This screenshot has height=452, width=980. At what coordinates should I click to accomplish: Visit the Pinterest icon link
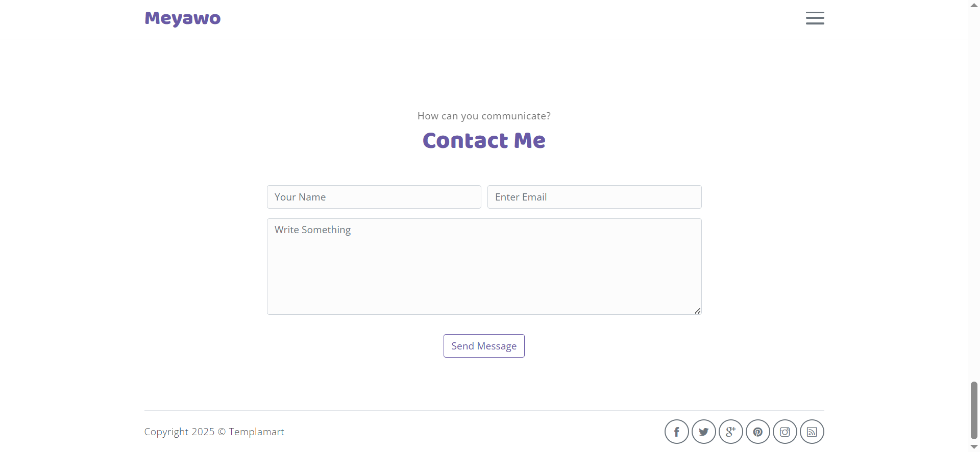[757, 432]
